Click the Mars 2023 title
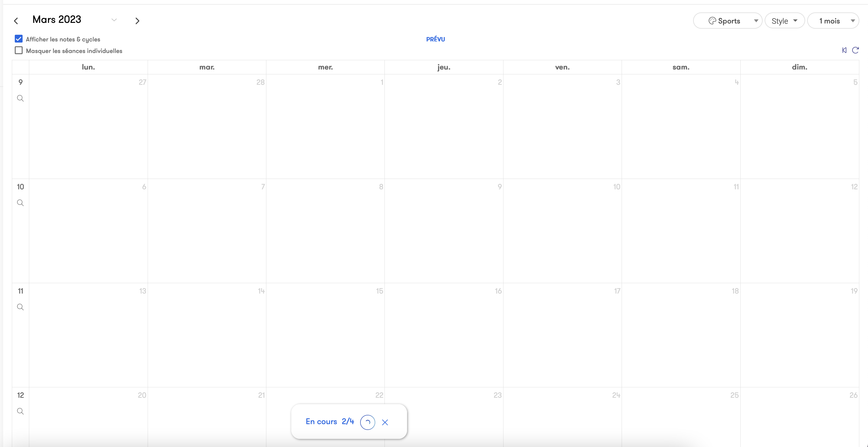 tap(57, 19)
